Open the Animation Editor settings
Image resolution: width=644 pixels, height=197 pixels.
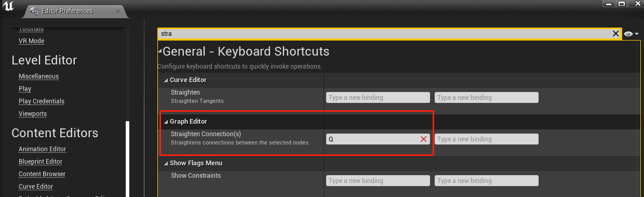pyautogui.click(x=42, y=149)
